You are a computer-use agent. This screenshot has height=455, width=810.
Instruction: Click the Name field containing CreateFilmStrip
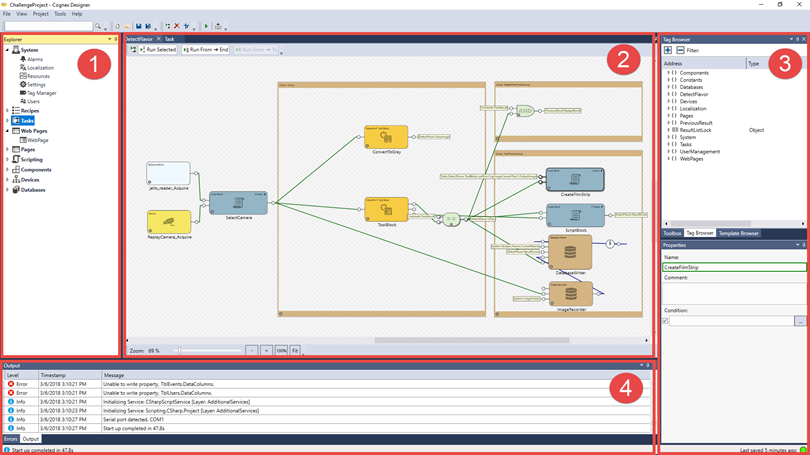pyautogui.click(x=733, y=268)
